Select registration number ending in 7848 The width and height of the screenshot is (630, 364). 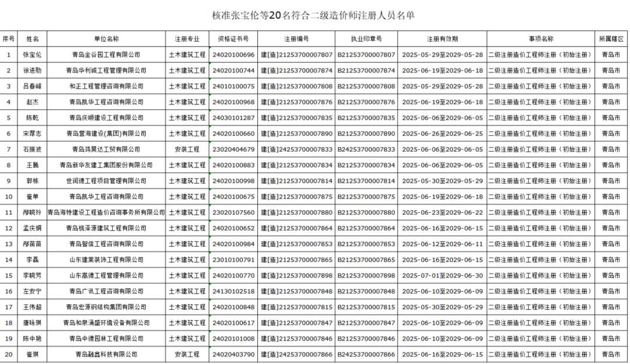(x=296, y=291)
